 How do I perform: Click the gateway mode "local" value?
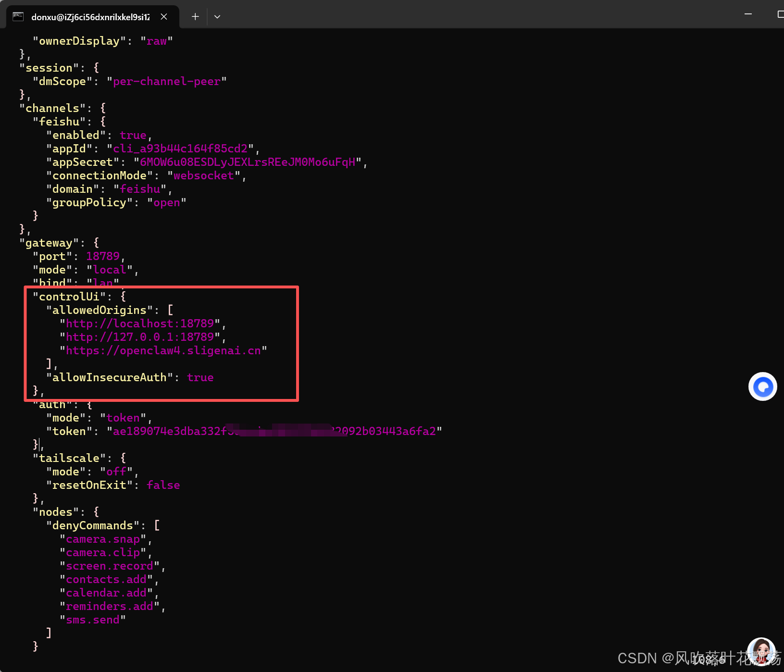[109, 270]
